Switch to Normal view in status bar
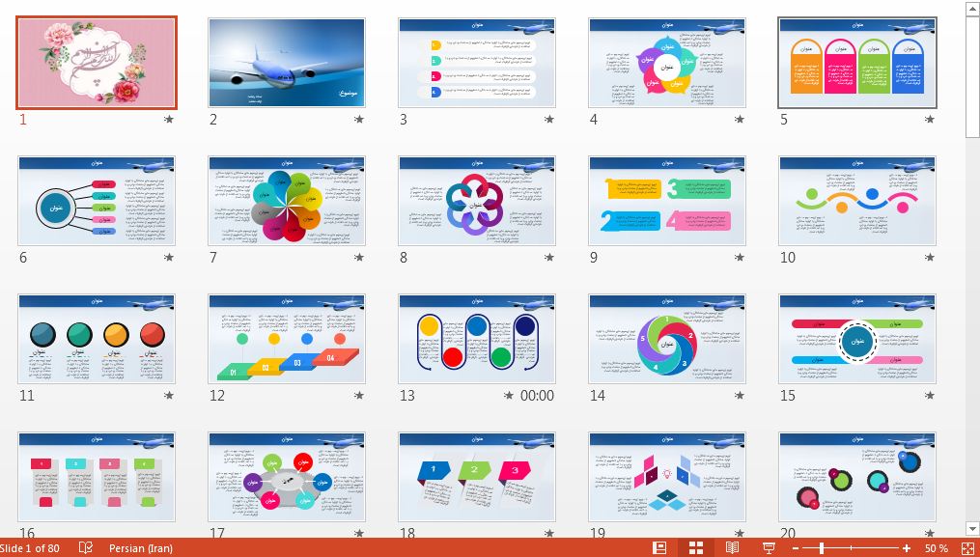The height and width of the screenshot is (557, 980). [660, 548]
